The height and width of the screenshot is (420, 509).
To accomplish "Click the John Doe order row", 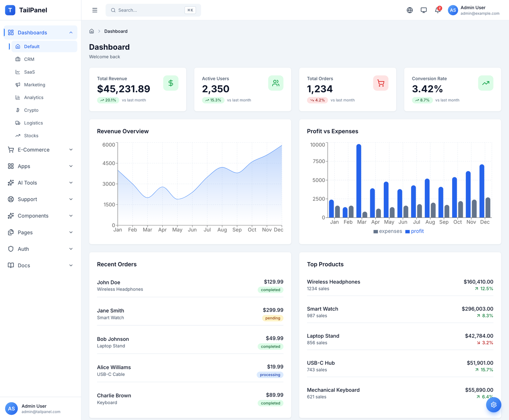I will [x=190, y=286].
